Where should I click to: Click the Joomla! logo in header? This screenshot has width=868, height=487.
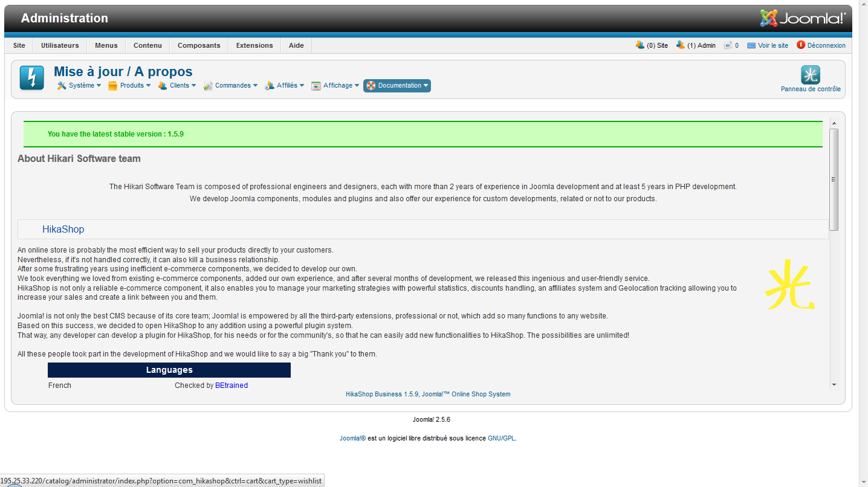[x=803, y=18]
